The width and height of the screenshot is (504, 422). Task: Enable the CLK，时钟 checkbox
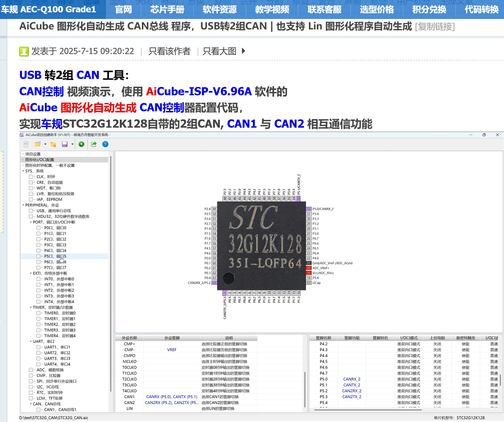click(x=31, y=177)
